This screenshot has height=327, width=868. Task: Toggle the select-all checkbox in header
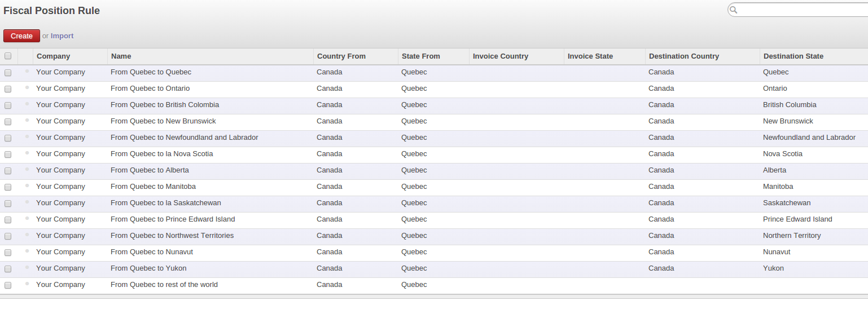[x=8, y=56]
